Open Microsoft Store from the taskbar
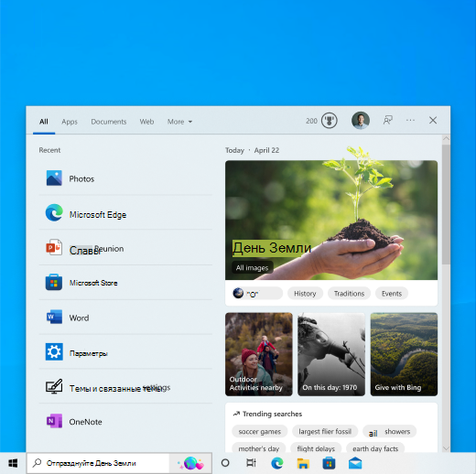Image resolution: width=476 pixels, height=474 pixels. pyautogui.click(x=329, y=463)
